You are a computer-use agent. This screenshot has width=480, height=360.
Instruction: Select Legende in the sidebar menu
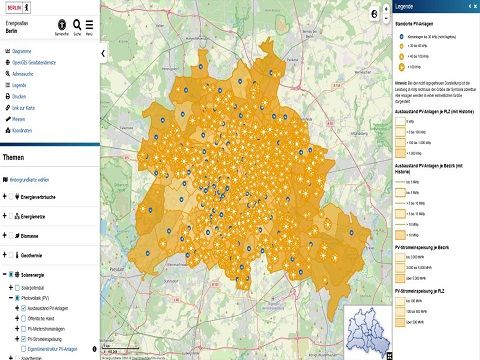(19, 85)
